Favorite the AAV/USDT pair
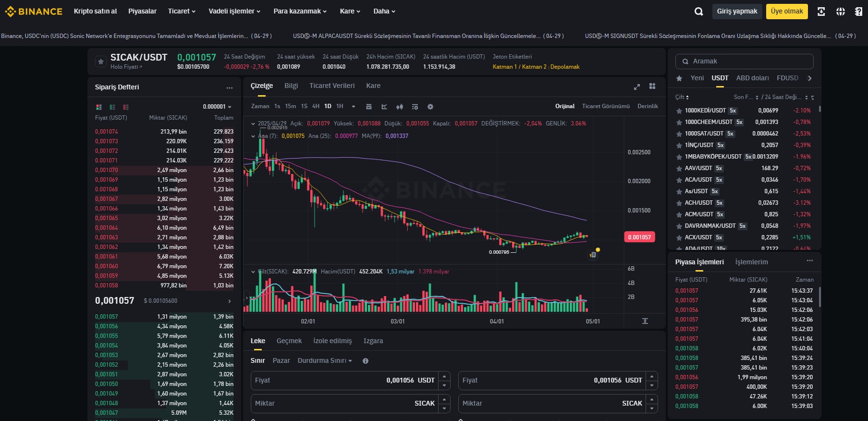This screenshot has height=421, width=868. 679,168
